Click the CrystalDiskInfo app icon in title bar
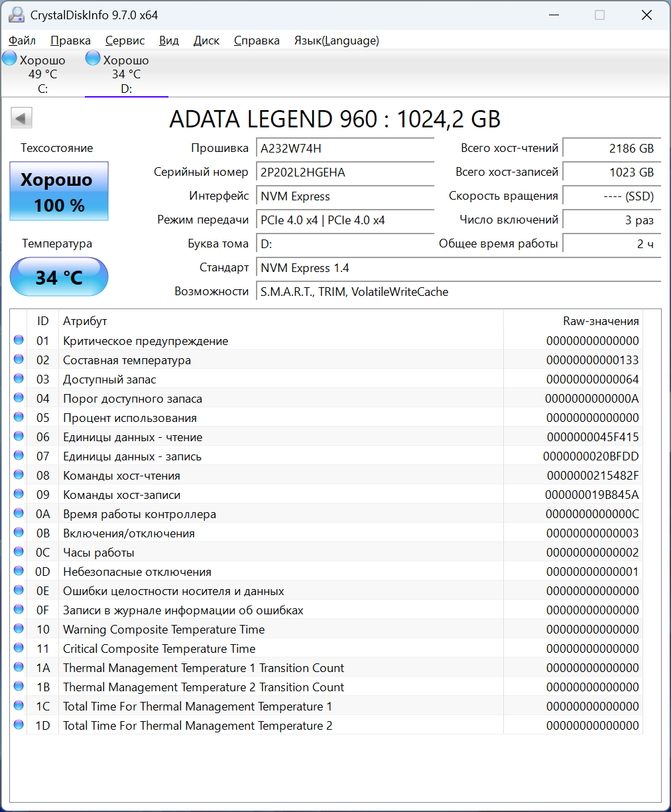Viewport: 671px width, 812px height. pos(16,15)
